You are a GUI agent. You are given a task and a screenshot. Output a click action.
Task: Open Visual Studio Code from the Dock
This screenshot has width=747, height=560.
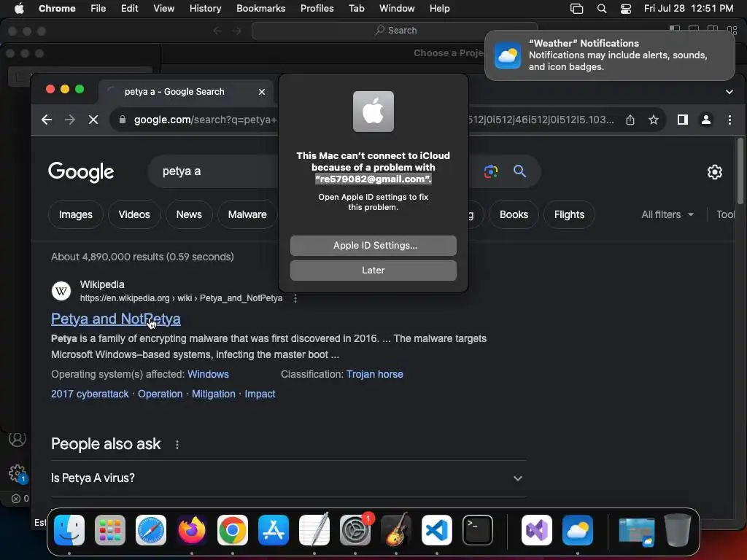point(437,530)
